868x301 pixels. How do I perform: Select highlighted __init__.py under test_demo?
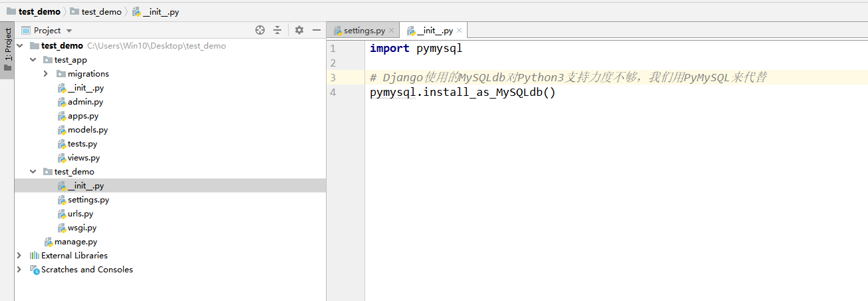[86, 186]
